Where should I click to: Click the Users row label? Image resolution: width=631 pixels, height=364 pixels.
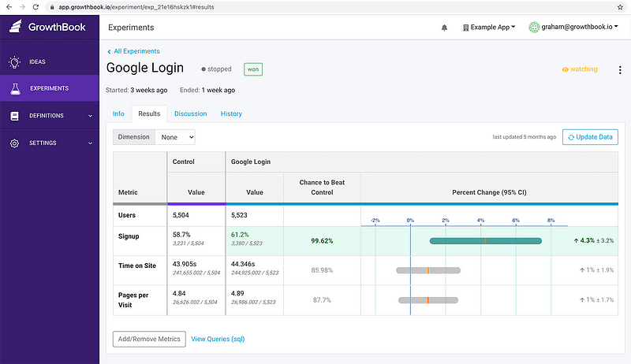tap(127, 215)
